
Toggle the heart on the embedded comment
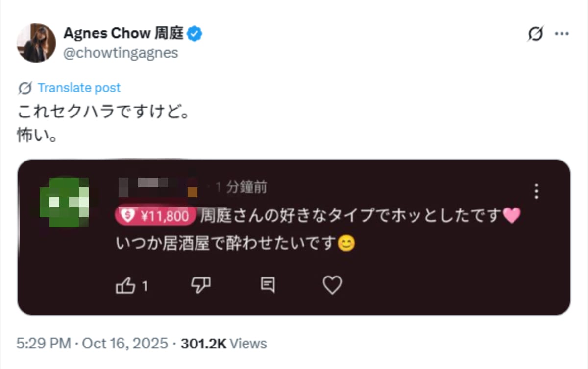point(333,284)
